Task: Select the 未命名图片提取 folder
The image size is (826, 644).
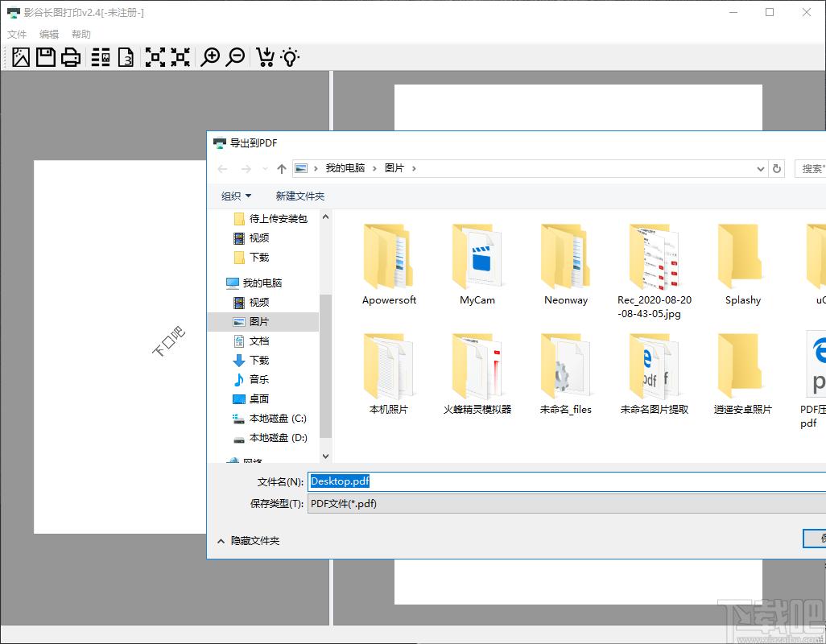Action: (655, 374)
